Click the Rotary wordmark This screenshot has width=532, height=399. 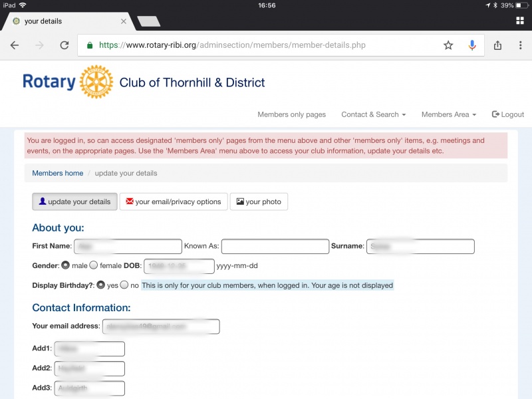pos(49,82)
